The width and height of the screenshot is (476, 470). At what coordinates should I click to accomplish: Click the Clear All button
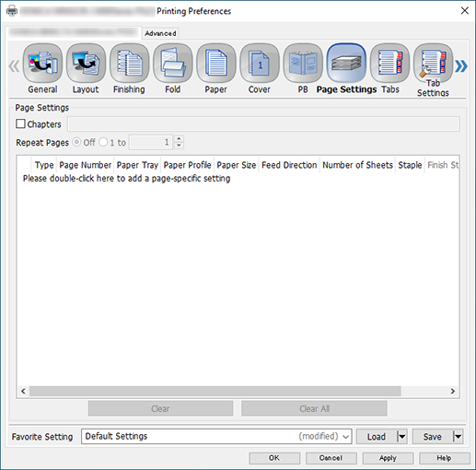click(314, 408)
